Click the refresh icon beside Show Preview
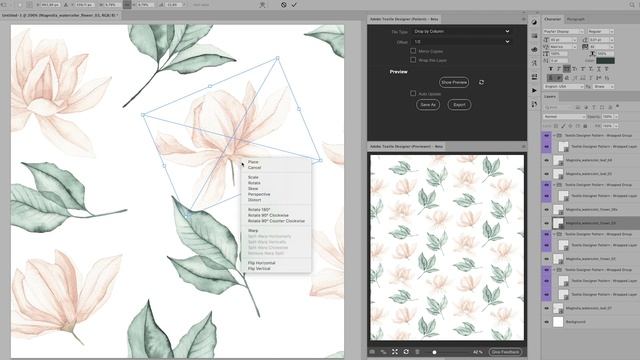Viewport: 640px width, 360px height. tap(481, 82)
